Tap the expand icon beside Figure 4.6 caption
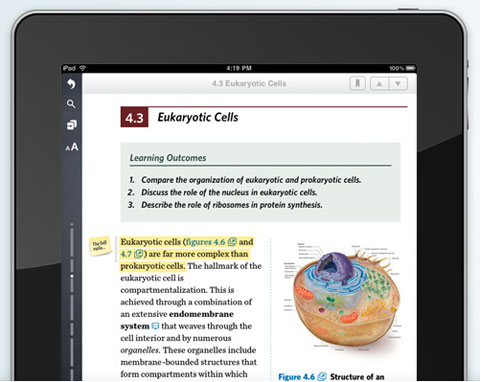This screenshot has width=480, height=382. click(x=322, y=377)
